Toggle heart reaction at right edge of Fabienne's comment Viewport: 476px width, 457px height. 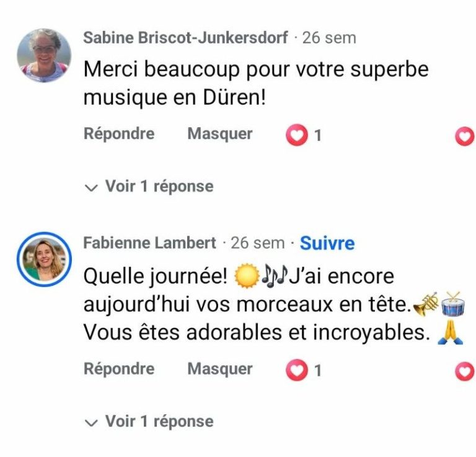[x=465, y=371]
